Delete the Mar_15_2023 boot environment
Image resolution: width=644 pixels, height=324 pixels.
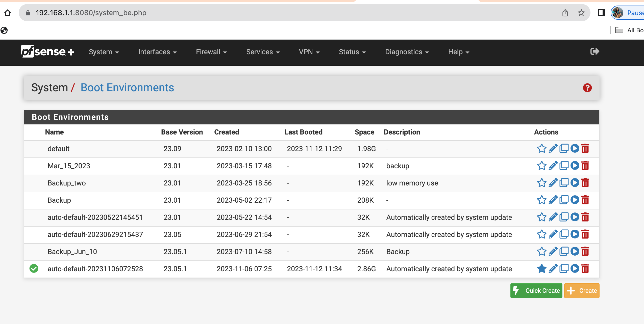click(585, 166)
